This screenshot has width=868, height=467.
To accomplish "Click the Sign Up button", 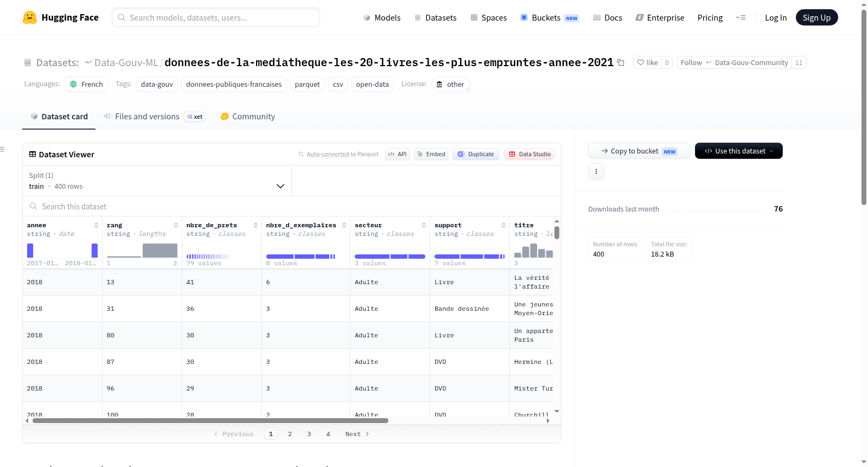I will (x=816, y=17).
